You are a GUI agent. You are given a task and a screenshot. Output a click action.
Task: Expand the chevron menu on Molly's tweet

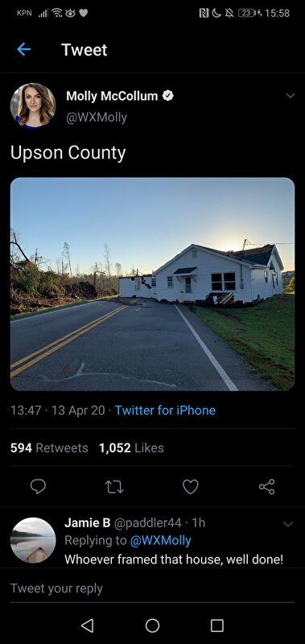(291, 96)
